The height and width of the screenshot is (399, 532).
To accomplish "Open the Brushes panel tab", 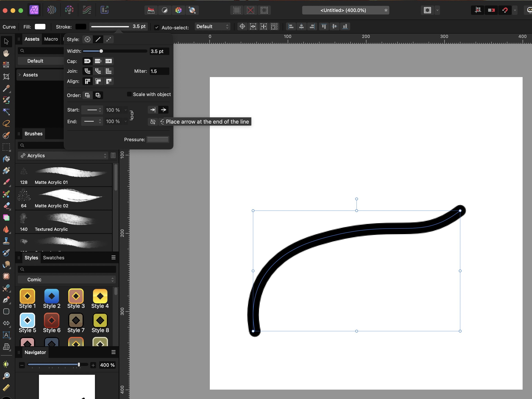I will click(x=33, y=134).
